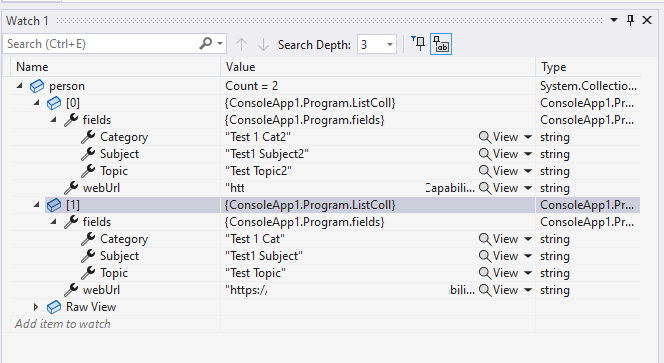Click the [1] object cube icon
The height and width of the screenshot is (363, 664).
point(54,205)
